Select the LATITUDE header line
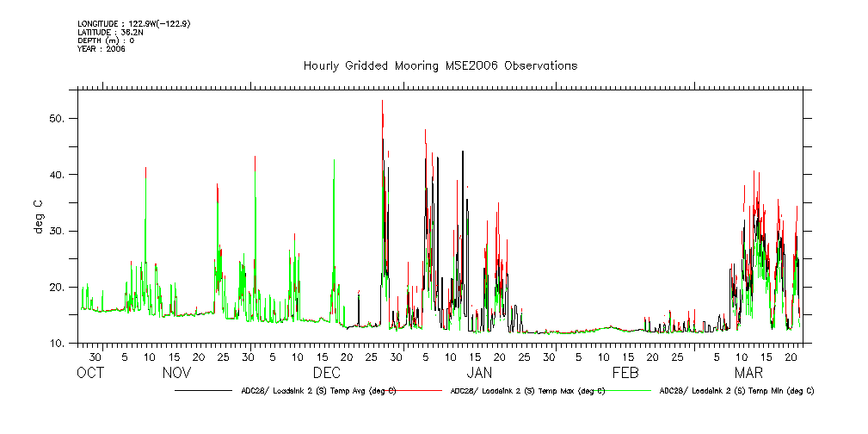 (108, 32)
